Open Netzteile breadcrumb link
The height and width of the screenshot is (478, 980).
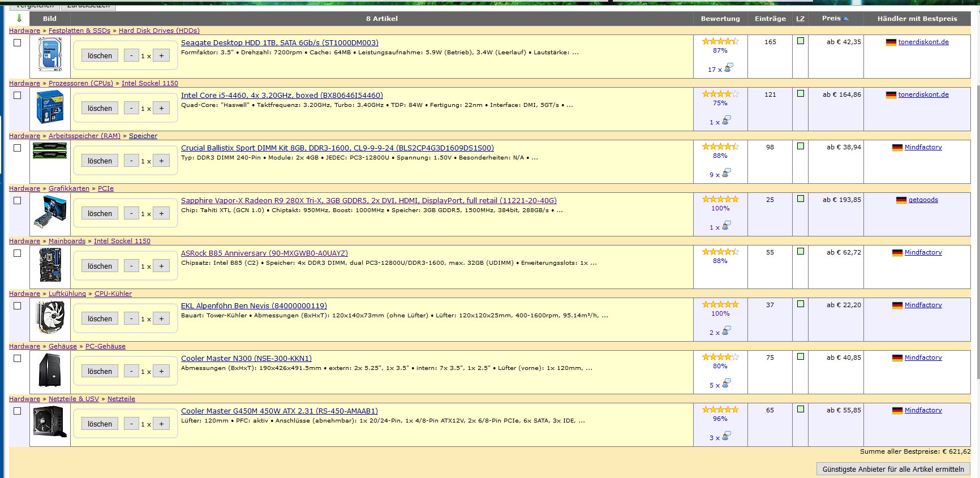pyautogui.click(x=121, y=399)
